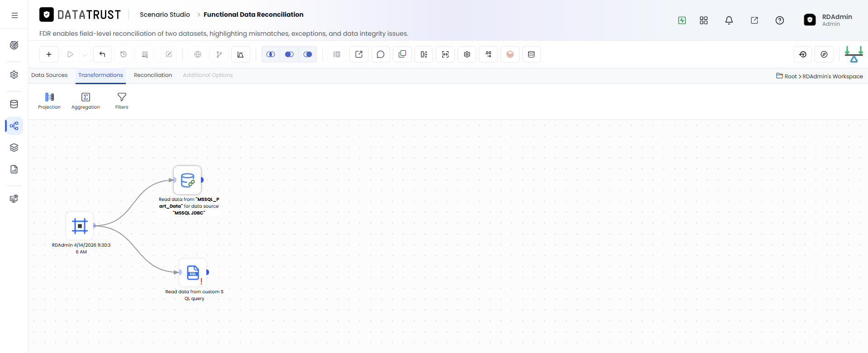Click the orange layers stack icon
The height and width of the screenshot is (353, 868).
click(510, 54)
